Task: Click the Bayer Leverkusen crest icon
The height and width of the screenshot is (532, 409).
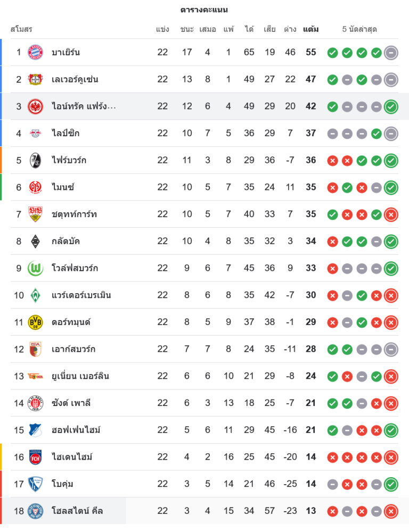Action: [35, 79]
